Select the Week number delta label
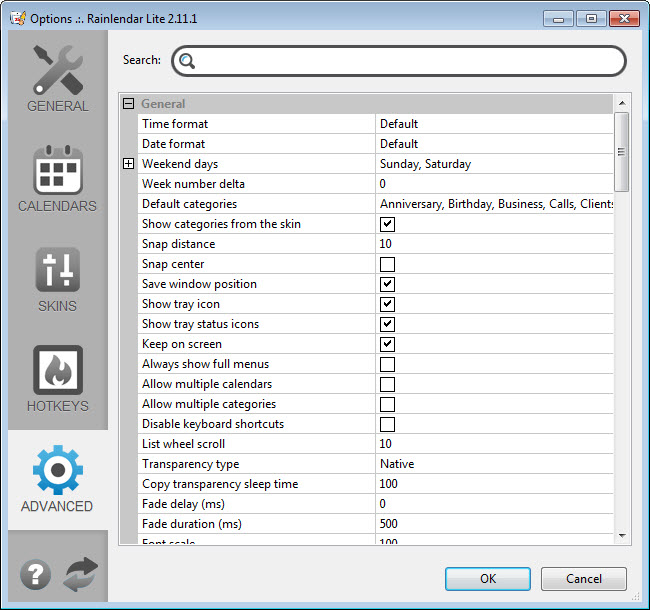The image size is (650, 610). tap(193, 184)
